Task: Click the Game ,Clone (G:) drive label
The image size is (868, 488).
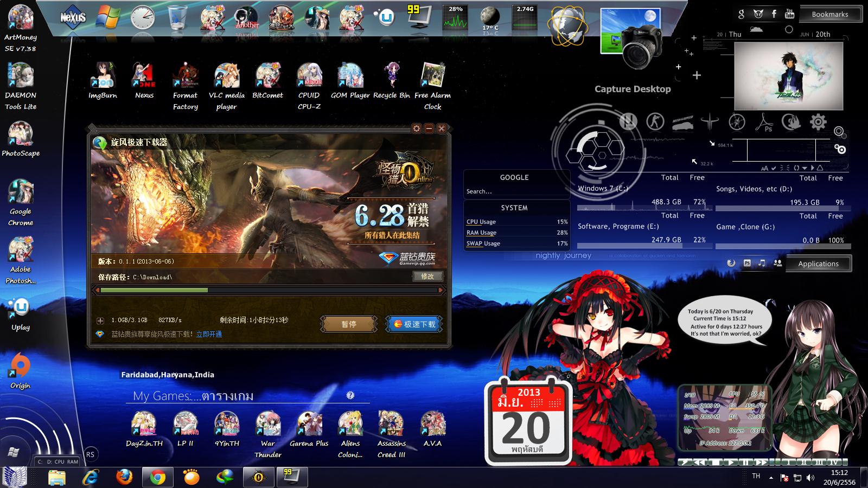Action: coord(745,227)
